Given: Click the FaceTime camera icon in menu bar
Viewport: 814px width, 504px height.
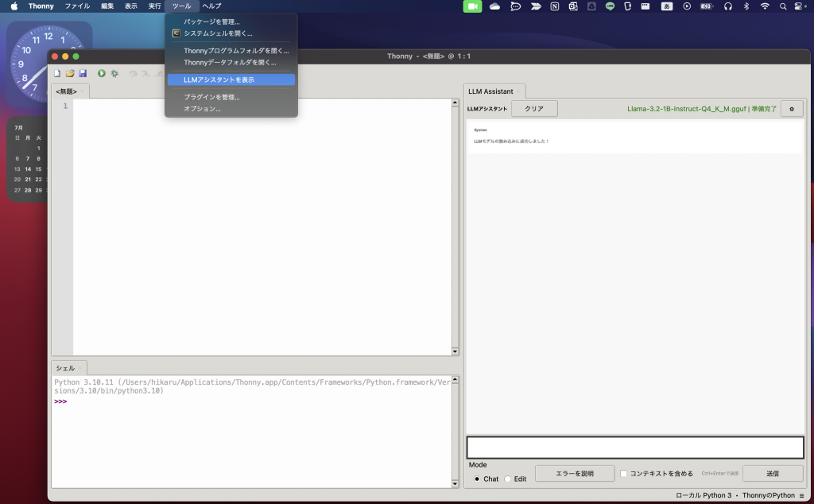Looking at the screenshot, I should 472,6.
